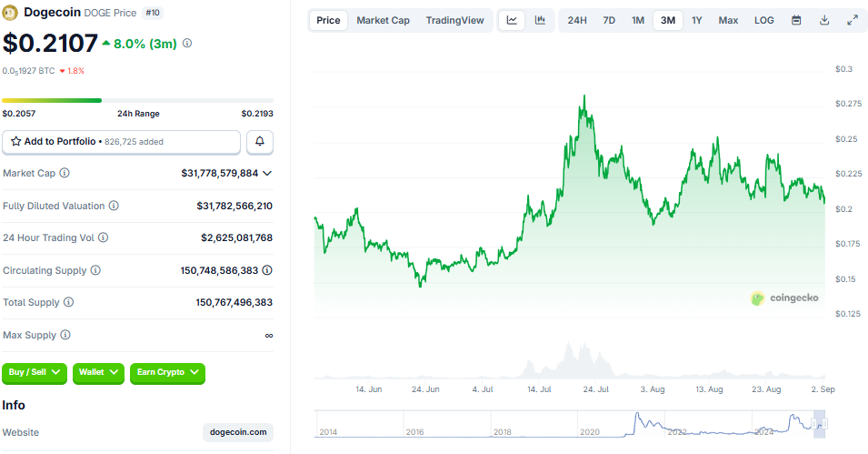
Task: Click the market cap value $31,778,579,884
Action: pos(220,173)
